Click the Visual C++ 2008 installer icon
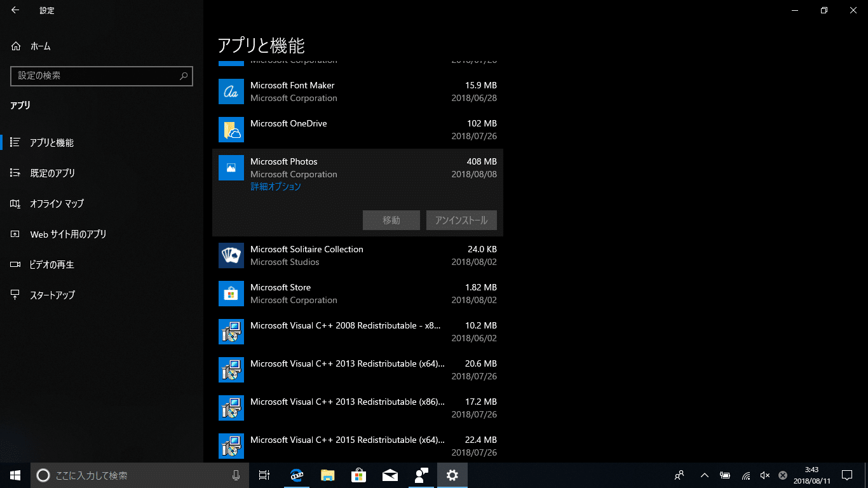 click(231, 332)
